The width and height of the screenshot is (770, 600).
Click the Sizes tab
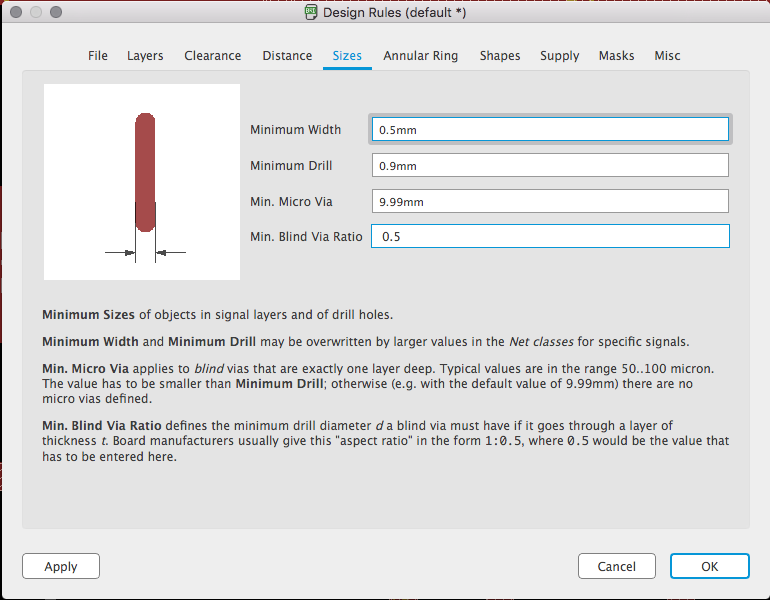(347, 55)
